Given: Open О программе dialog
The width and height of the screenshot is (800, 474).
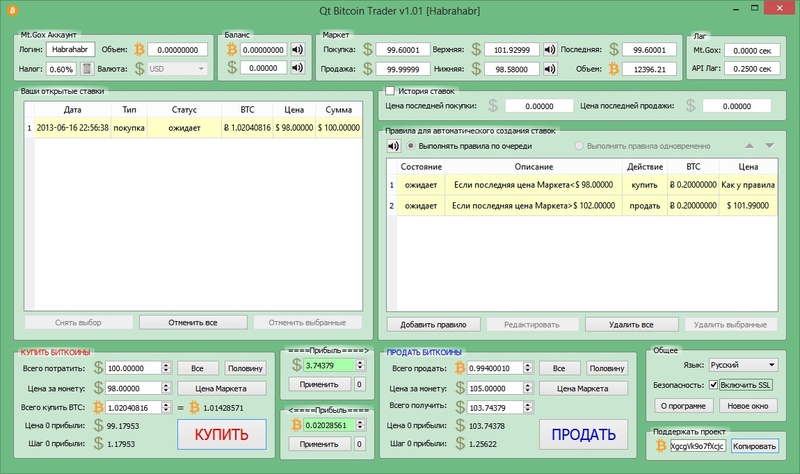Looking at the screenshot, I should click(683, 406).
